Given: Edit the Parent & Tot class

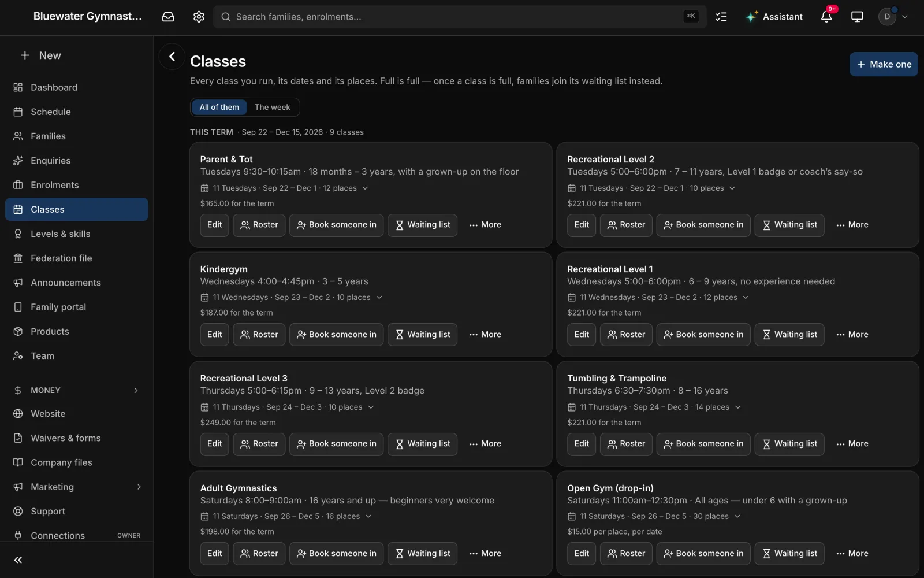Looking at the screenshot, I should coord(215,225).
